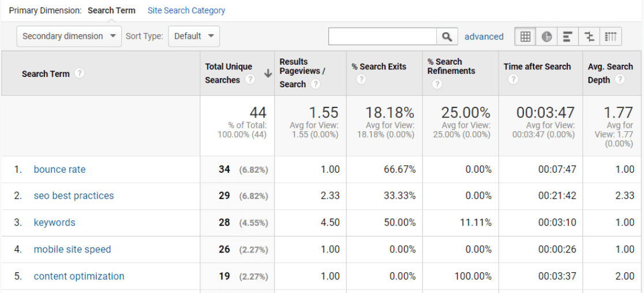Select the 19 unique searches cell
Image resolution: width=644 pixels, height=293 pixels.
click(224, 276)
